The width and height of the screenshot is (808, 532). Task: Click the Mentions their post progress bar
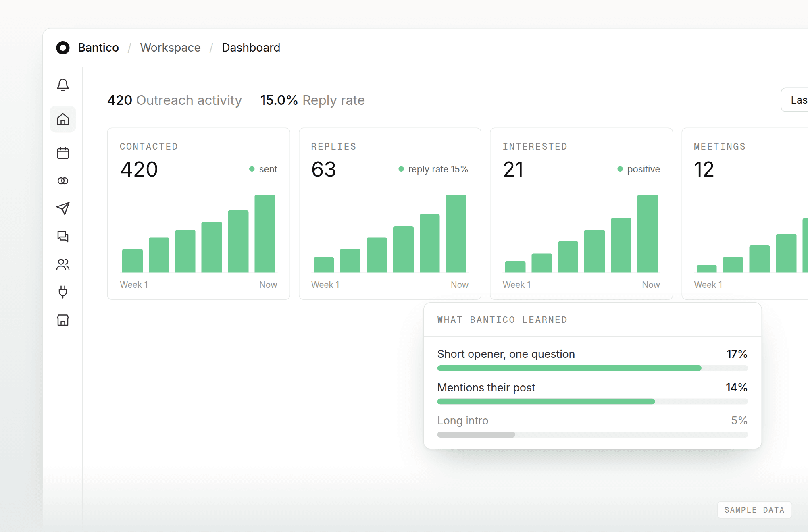pos(592,401)
